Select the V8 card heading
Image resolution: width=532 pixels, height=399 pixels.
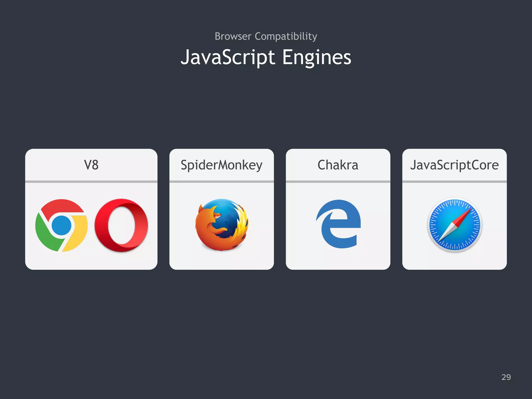(91, 165)
